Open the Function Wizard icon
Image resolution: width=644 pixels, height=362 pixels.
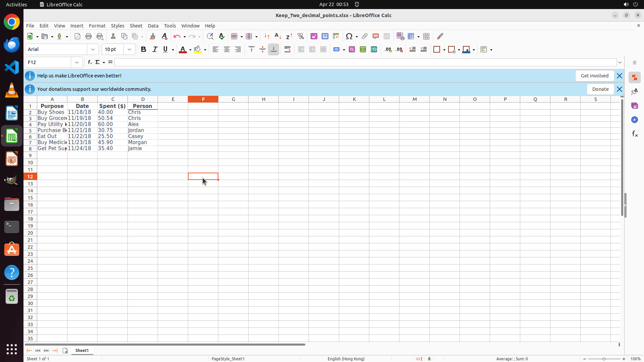click(x=90, y=62)
